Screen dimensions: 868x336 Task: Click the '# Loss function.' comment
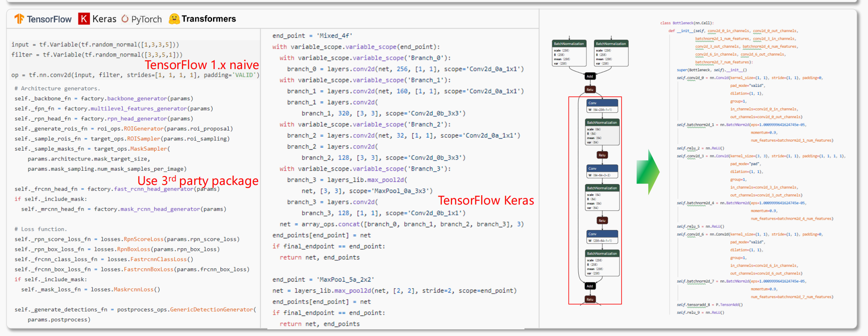(41, 229)
